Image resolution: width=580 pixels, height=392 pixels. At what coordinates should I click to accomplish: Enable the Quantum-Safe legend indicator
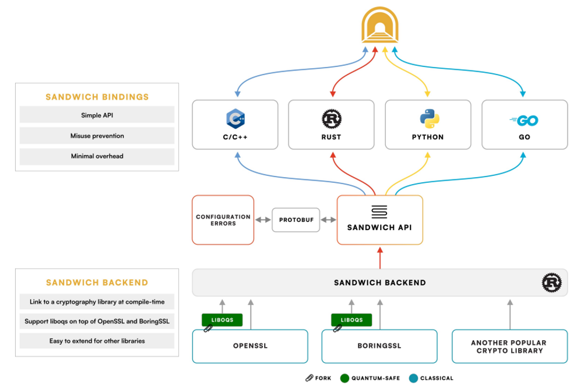point(344,378)
